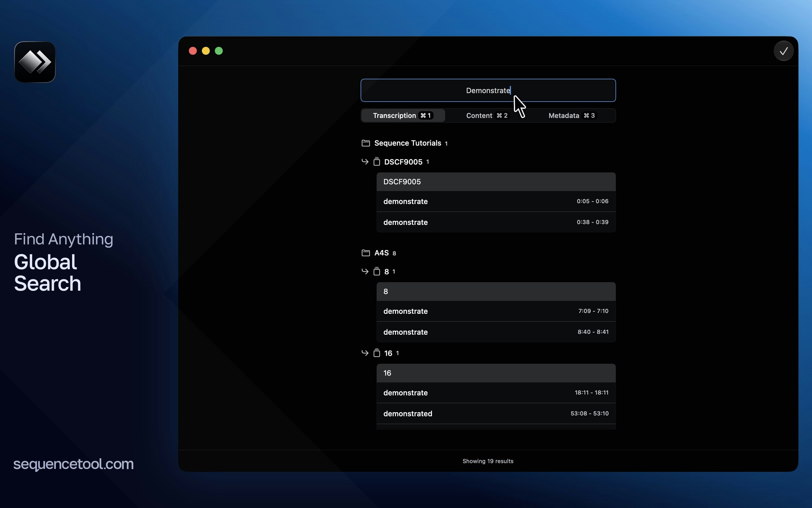Viewport: 812px width, 508px height.
Task: Click the arrow icon before item 8
Action: pos(365,271)
